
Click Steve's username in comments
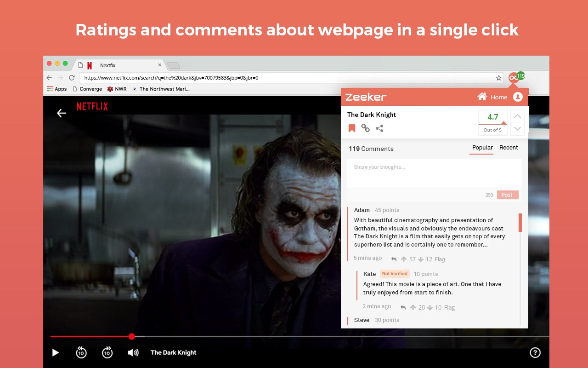pos(362,320)
